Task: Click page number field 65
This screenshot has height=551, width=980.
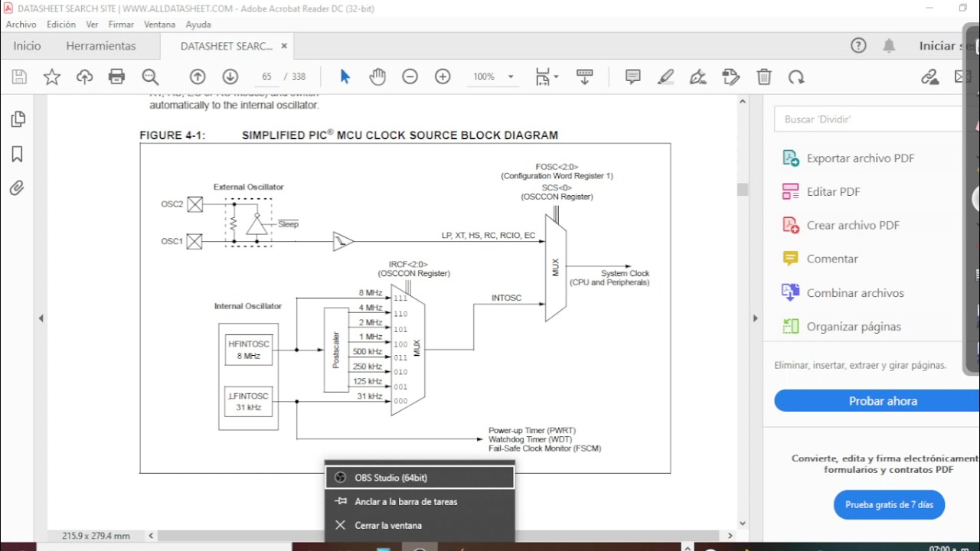Action: [267, 77]
